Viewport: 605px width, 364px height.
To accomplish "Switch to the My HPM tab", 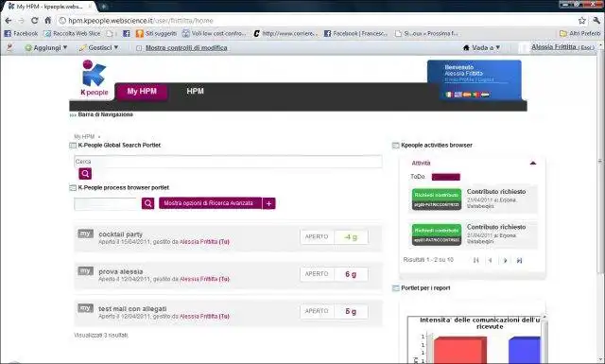I will 142,92.
